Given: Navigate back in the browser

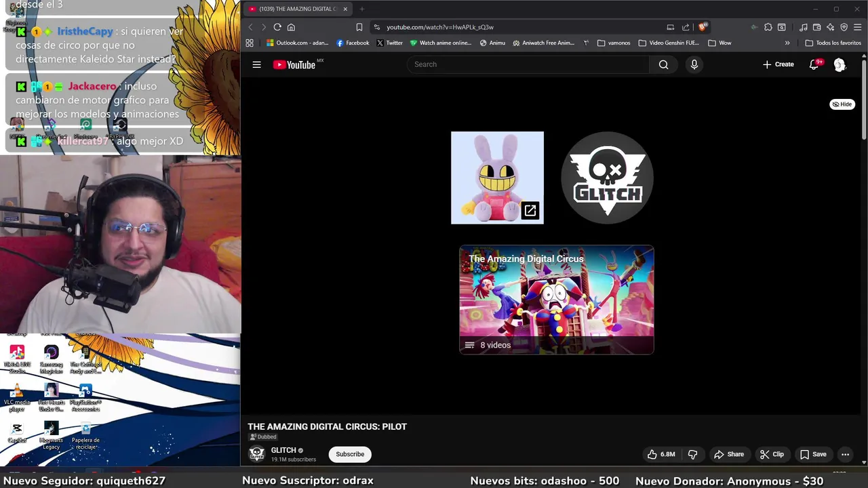Looking at the screenshot, I should [x=250, y=27].
